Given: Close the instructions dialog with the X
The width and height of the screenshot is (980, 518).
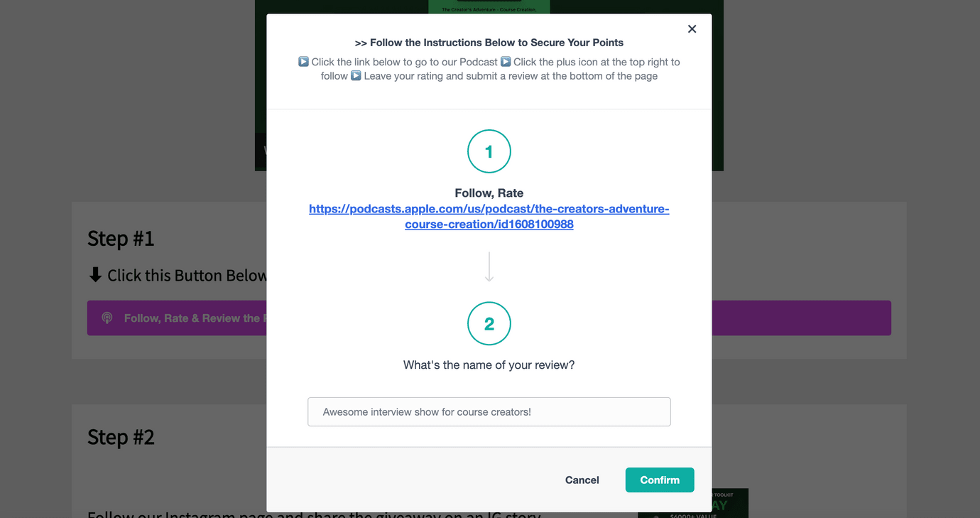Looking at the screenshot, I should (x=692, y=29).
